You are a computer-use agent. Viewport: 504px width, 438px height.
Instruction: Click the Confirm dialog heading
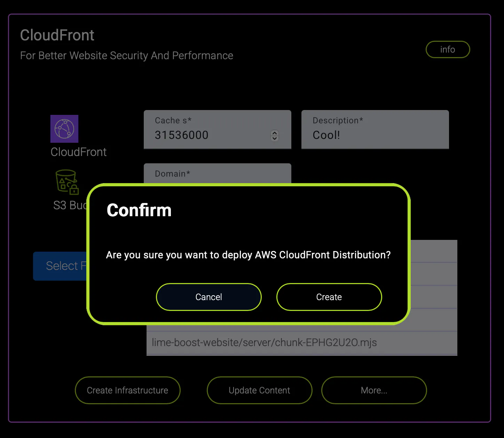pos(139,210)
